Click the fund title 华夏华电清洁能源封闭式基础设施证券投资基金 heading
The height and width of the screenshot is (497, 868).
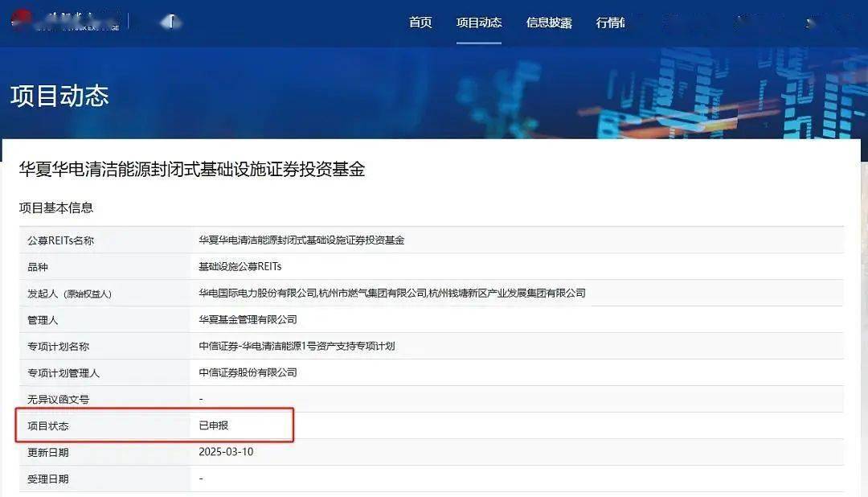(192, 169)
